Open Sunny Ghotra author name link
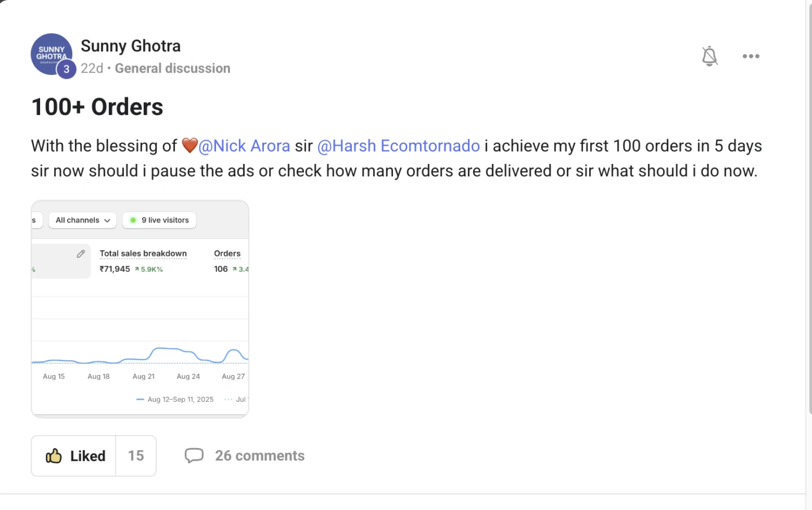Screen dimensions: 812x510 (x=131, y=46)
